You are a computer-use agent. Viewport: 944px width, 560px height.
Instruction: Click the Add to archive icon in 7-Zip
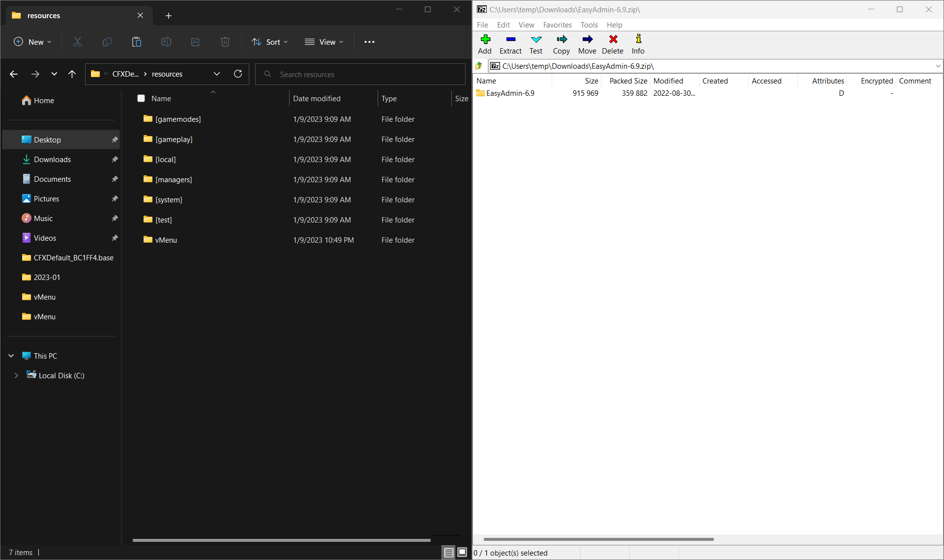tap(485, 44)
